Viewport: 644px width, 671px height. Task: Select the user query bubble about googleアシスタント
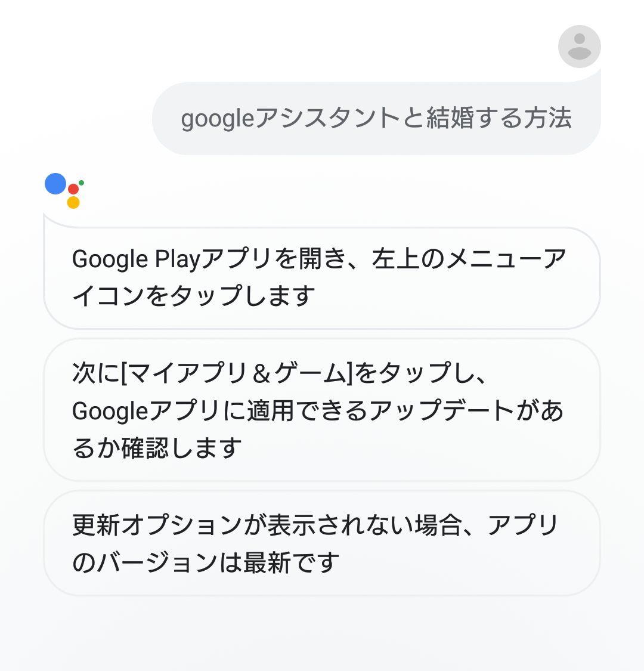point(376,118)
